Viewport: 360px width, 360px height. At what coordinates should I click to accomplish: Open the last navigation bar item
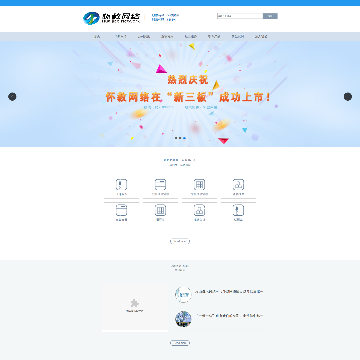coord(261,36)
